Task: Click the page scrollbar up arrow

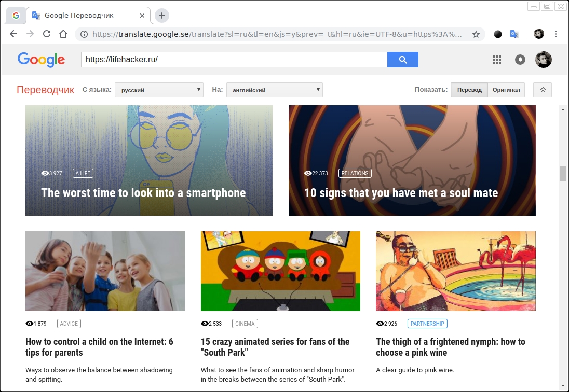Action: (563, 109)
